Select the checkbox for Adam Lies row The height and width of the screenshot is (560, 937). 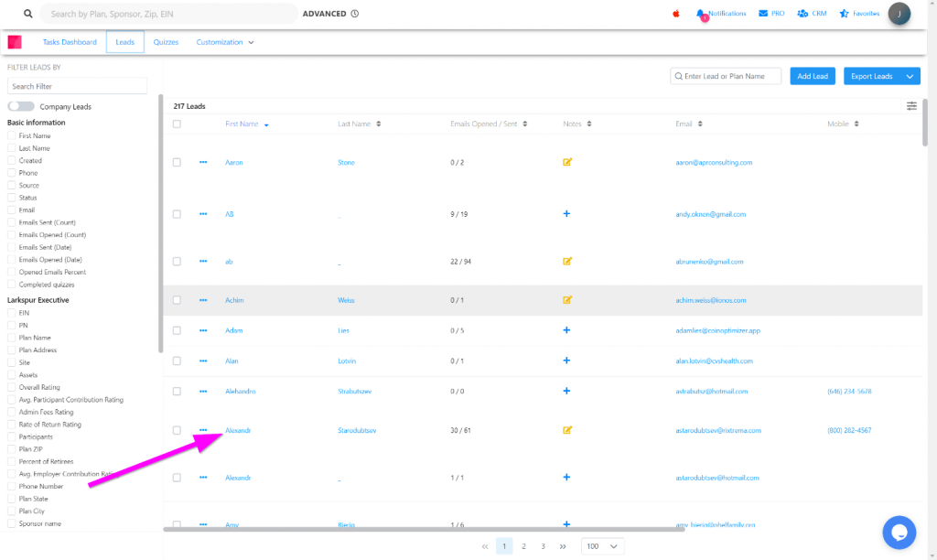tap(177, 330)
